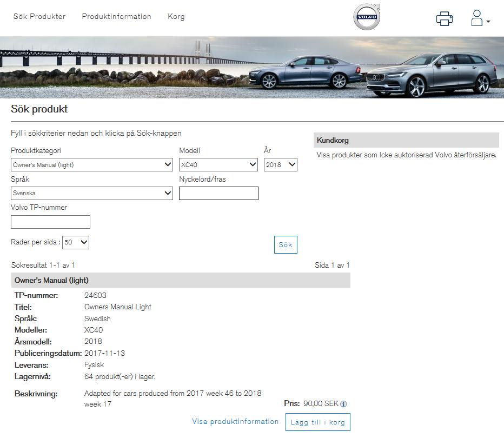The image size is (504, 438).
Task: Click the price info icon next to 90,00 SEK
Action: pyautogui.click(x=343, y=404)
